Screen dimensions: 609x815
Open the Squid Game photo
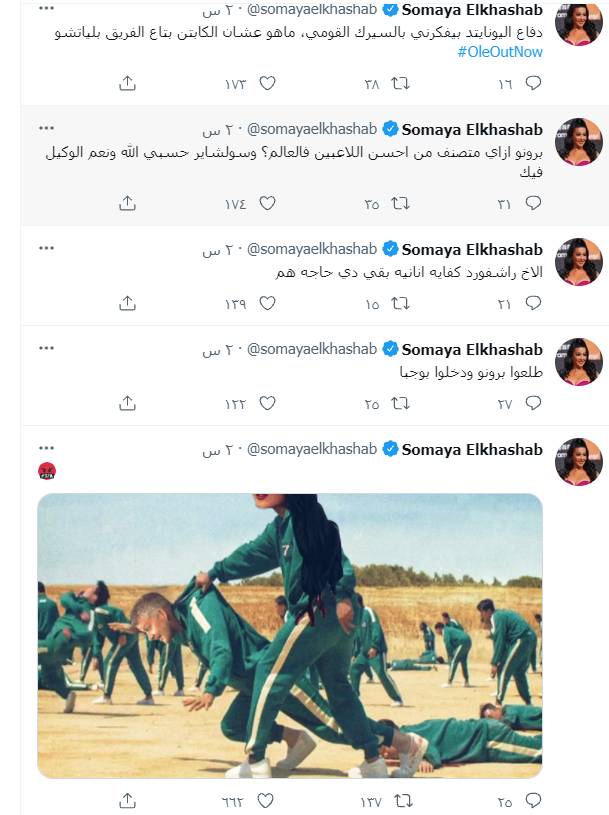tap(290, 636)
